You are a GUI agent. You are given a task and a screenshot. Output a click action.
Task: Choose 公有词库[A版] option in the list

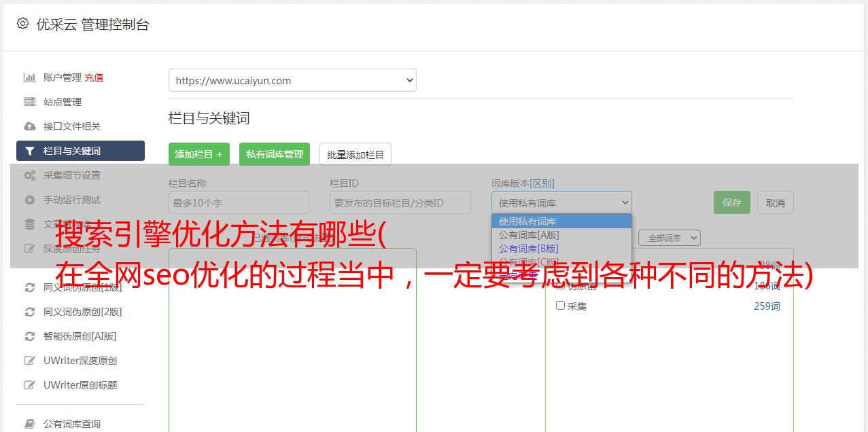[x=561, y=235]
